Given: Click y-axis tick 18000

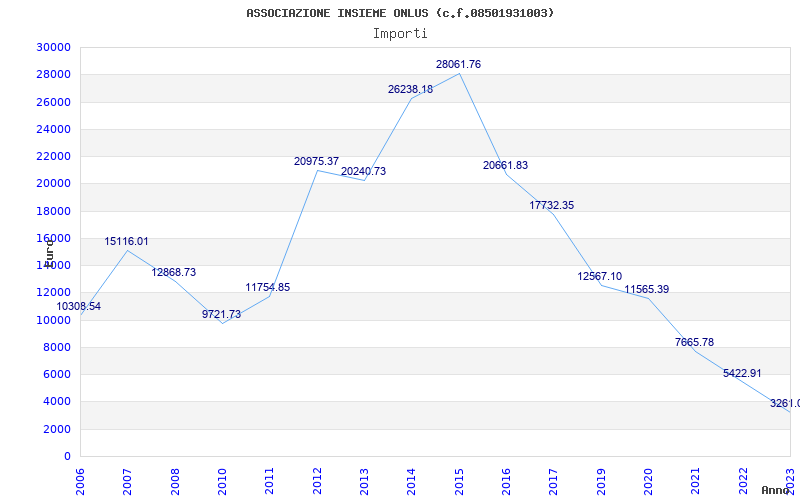Looking at the screenshot, I should (53, 211).
